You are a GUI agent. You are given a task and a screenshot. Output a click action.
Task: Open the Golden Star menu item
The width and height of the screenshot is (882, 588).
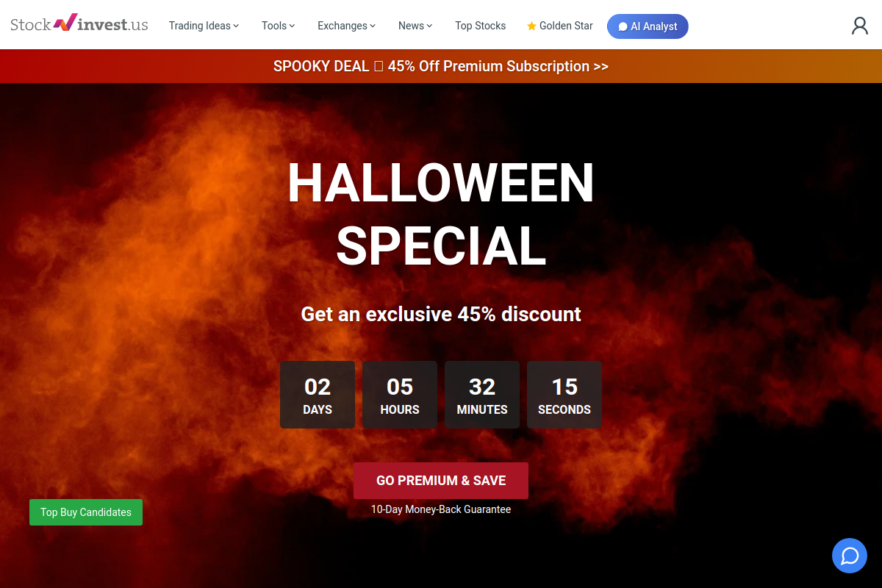[x=559, y=26]
